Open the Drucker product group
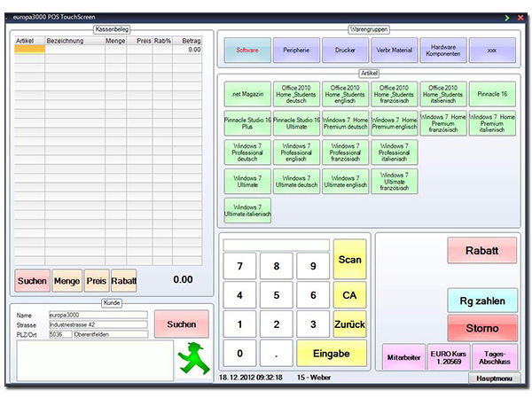 point(345,50)
